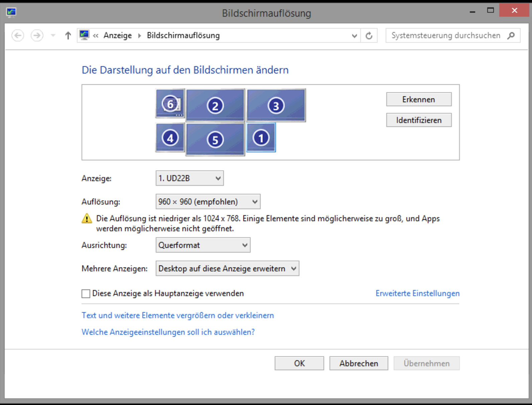Viewport: 532px width, 405px height.
Task: Click the search magnifier icon
Action: (x=511, y=35)
